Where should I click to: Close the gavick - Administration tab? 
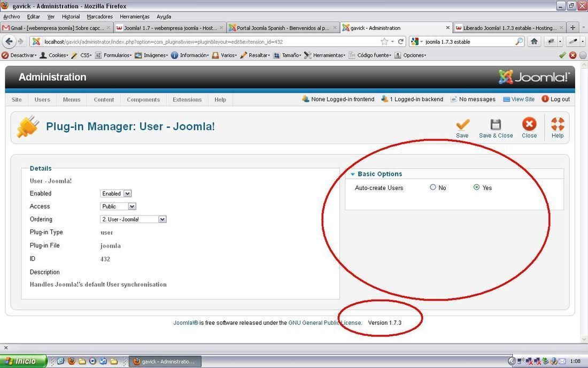tap(448, 28)
